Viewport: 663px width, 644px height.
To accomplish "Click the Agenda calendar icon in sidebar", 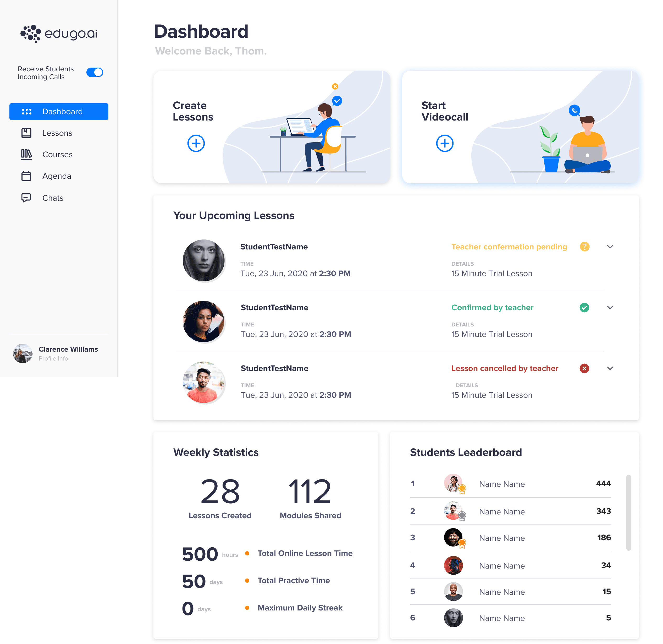I will [26, 176].
